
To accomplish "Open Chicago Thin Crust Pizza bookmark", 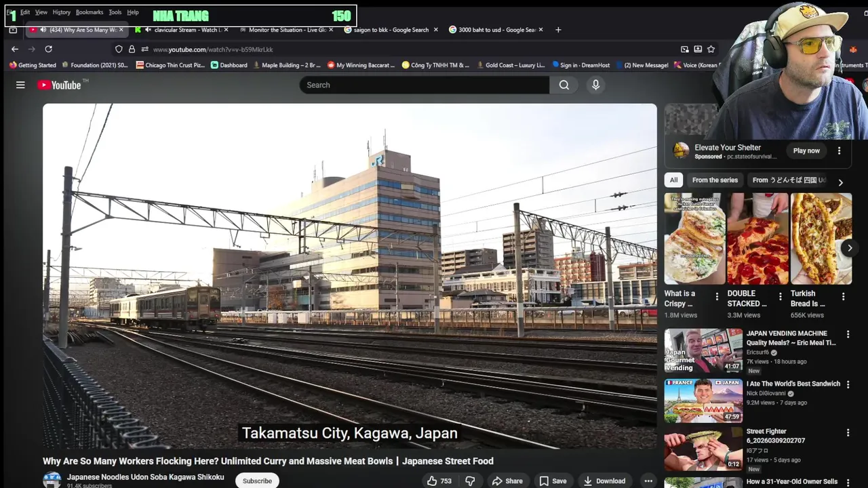I will click(170, 65).
